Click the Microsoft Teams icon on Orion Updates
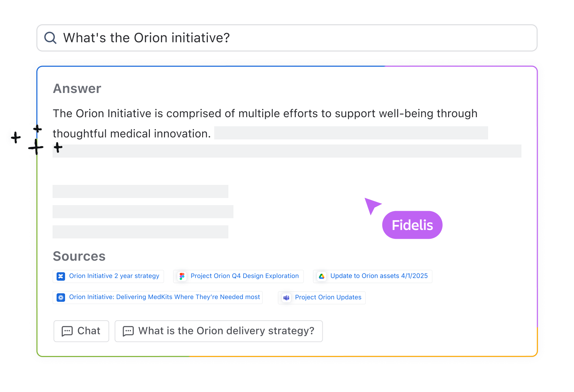 point(286,298)
